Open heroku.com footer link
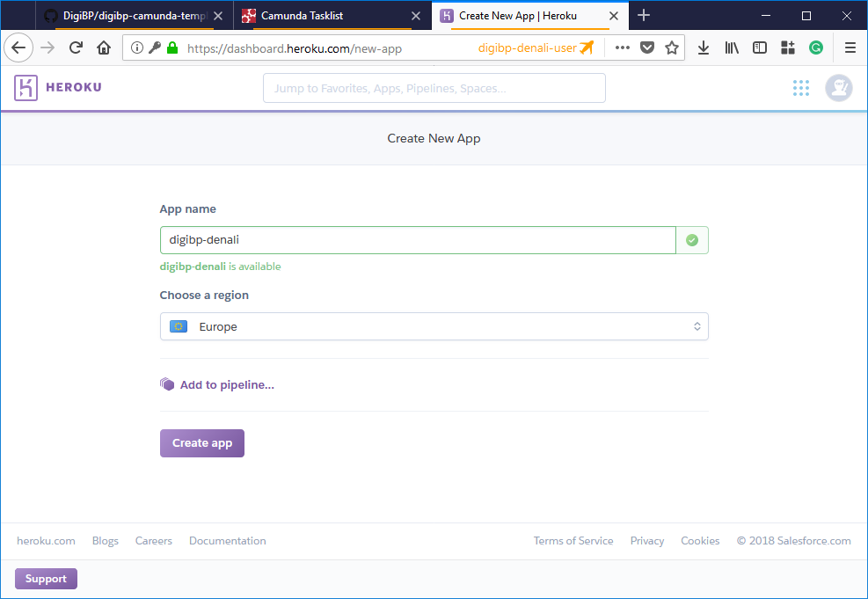The image size is (868, 599). coord(46,541)
